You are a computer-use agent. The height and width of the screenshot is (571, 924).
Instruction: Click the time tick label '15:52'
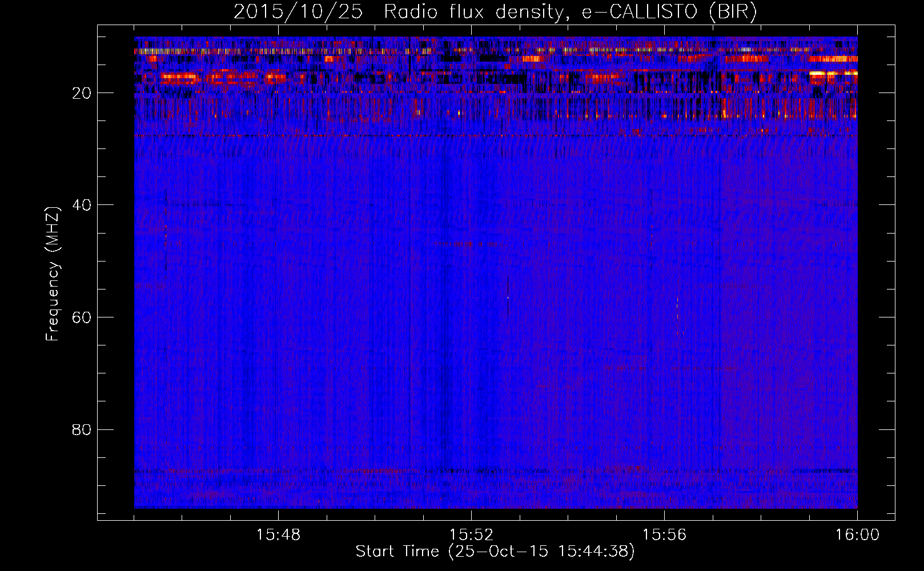coord(471,535)
